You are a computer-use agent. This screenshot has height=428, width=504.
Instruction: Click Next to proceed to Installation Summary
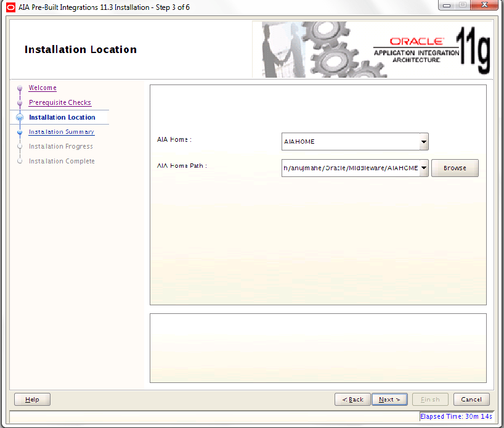click(389, 399)
